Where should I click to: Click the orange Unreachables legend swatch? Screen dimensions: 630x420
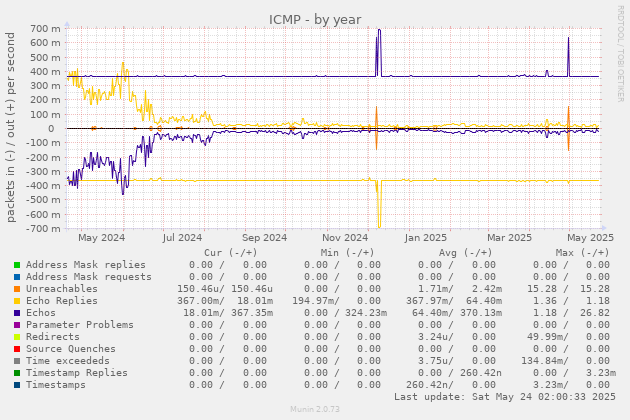(x=17, y=289)
